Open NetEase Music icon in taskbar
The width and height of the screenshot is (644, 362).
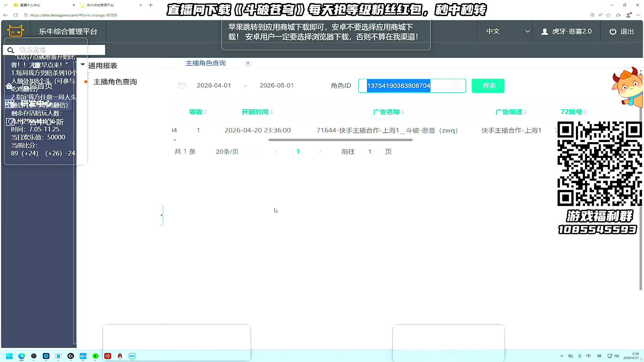[108, 356]
